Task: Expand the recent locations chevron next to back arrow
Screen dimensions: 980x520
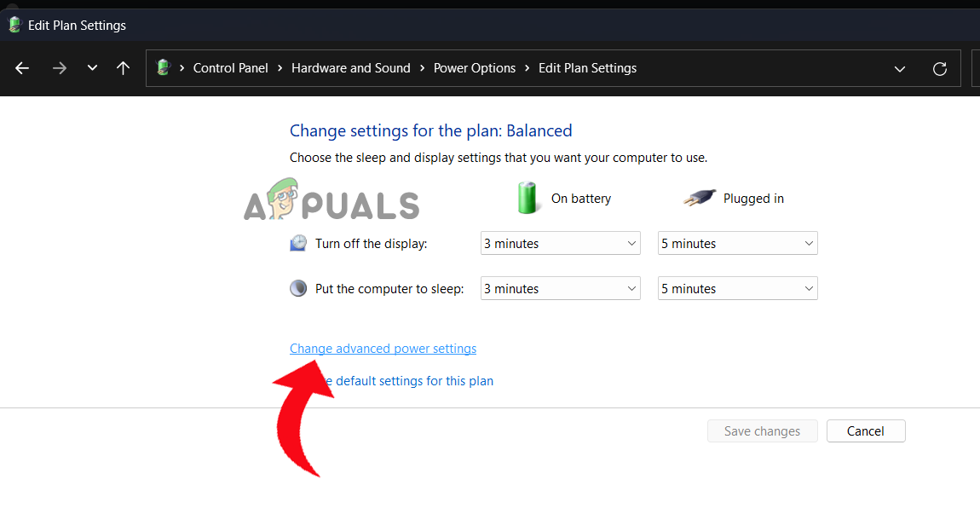Action: coord(92,68)
